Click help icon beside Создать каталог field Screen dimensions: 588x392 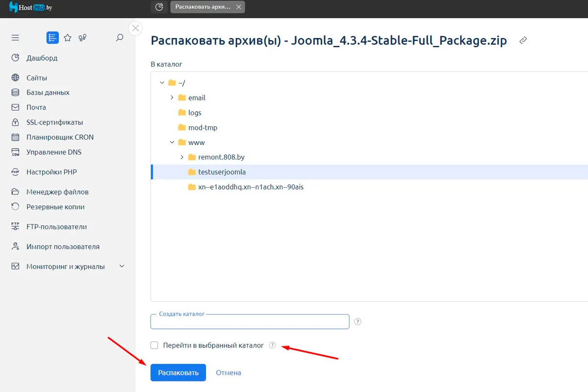[x=358, y=322]
